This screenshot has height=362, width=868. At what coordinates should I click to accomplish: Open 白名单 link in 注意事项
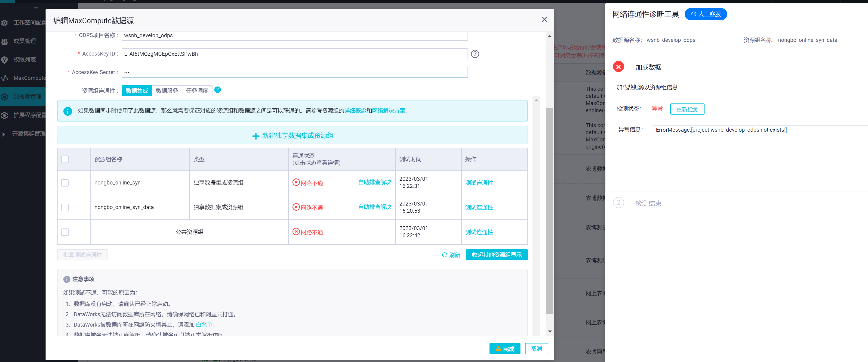pos(204,325)
